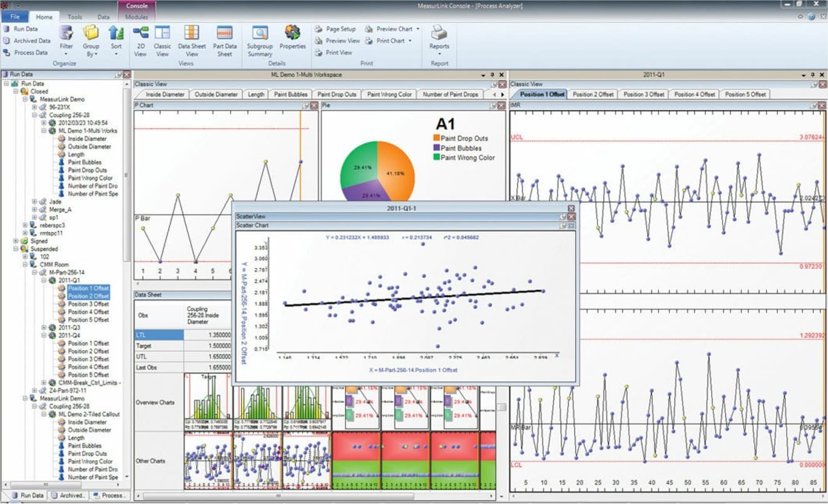Switch to the Process bottom tab
The image size is (828, 504).
click(109, 495)
